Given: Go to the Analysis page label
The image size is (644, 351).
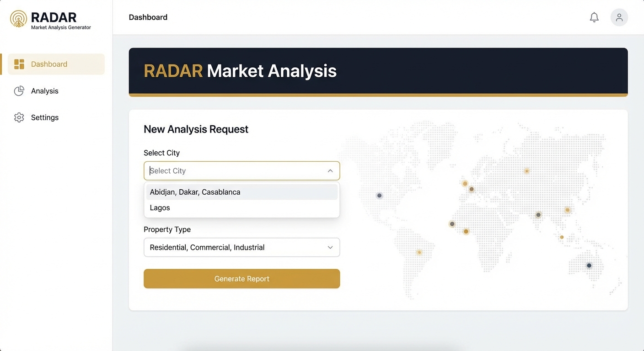Looking at the screenshot, I should click(45, 91).
